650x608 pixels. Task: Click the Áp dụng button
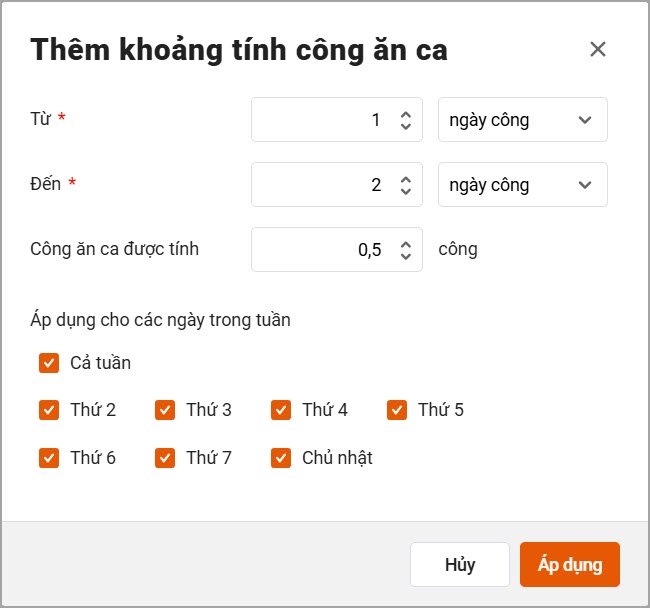coord(570,565)
